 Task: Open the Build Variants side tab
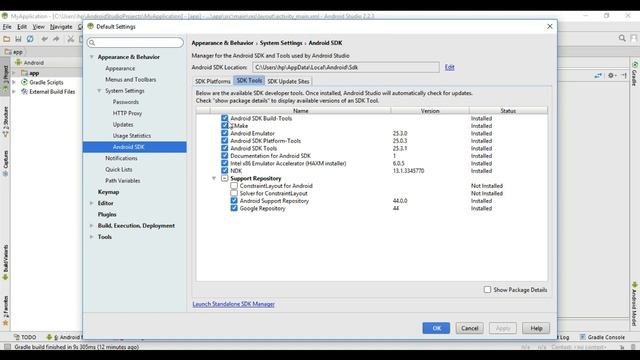pos(5,263)
